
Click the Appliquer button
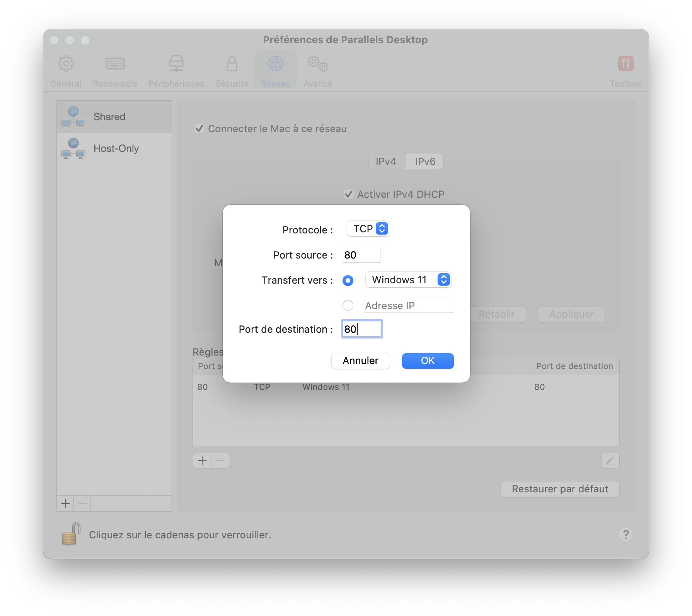[x=571, y=314]
